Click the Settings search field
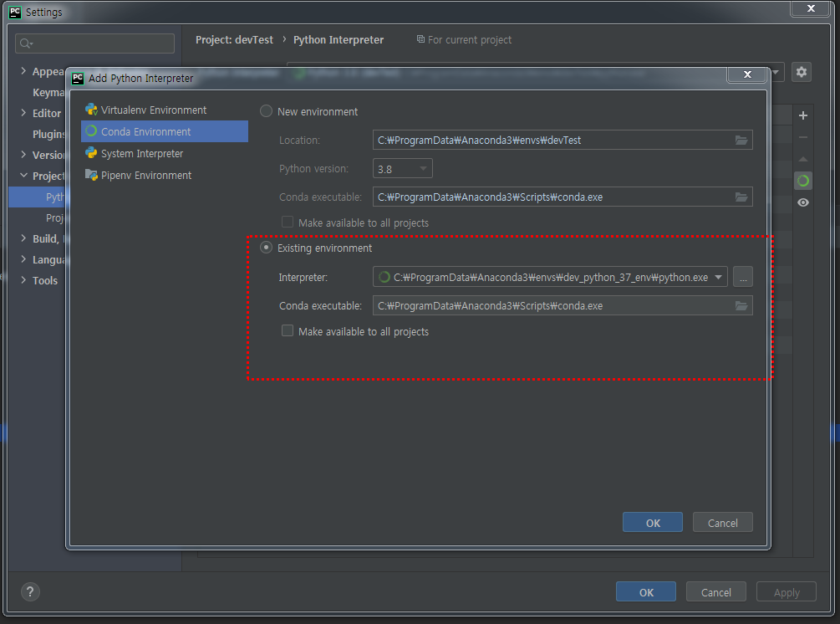 pyautogui.click(x=94, y=43)
